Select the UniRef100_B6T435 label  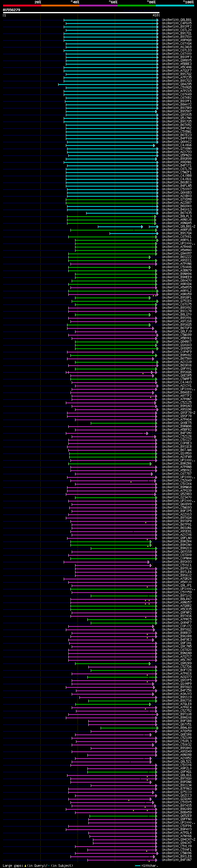point(177,213)
